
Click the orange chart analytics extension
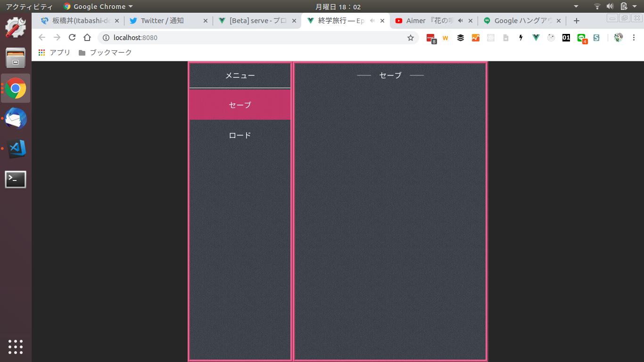pos(476,38)
